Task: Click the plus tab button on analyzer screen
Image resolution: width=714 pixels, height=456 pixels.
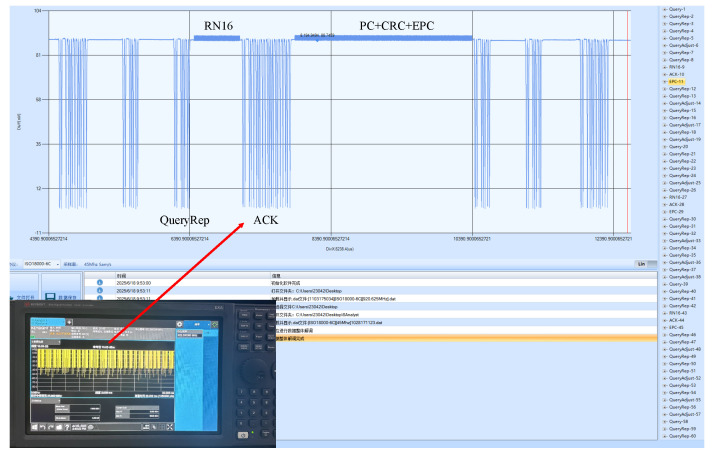Action: click(69, 322)
